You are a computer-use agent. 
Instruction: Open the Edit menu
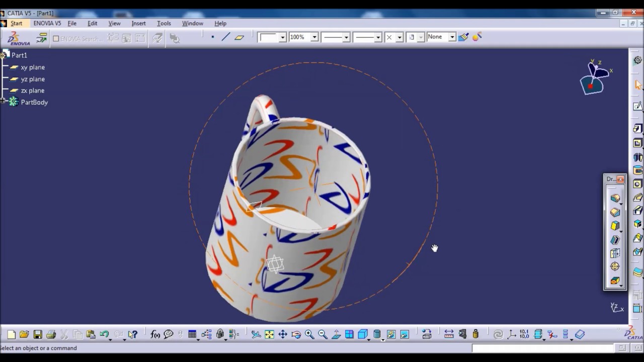93,23
